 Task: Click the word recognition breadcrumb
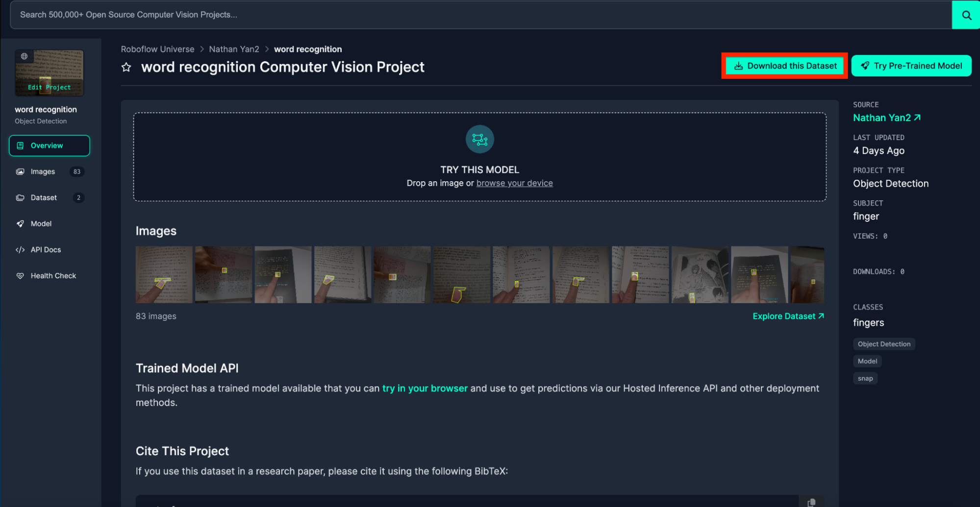tap(308, 49)
